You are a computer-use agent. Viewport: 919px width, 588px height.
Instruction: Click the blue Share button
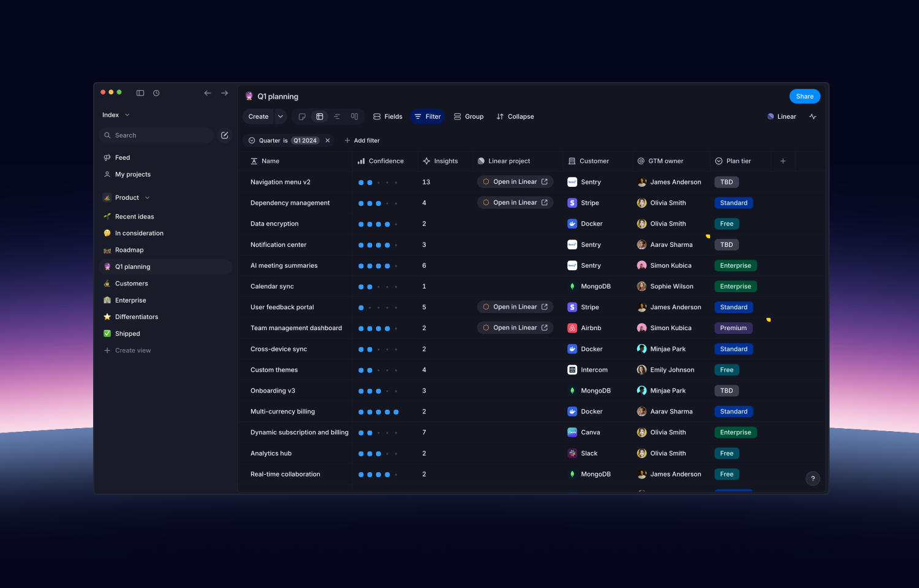point(804,96)
